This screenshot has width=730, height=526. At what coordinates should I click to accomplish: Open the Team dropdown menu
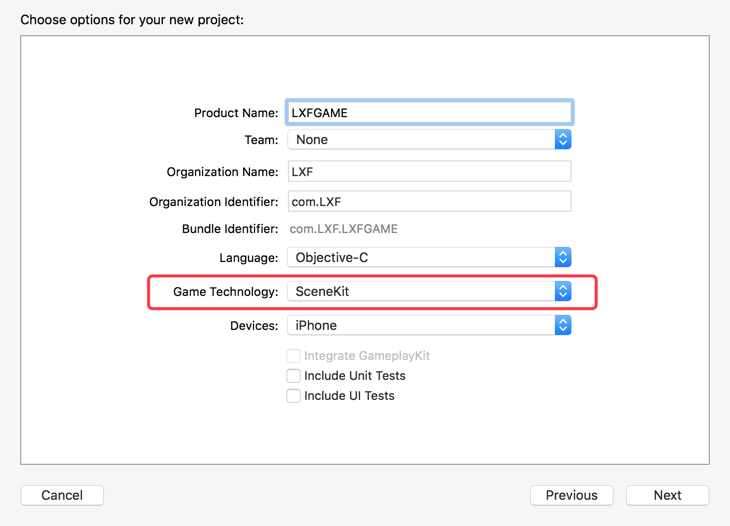(421, 140)
